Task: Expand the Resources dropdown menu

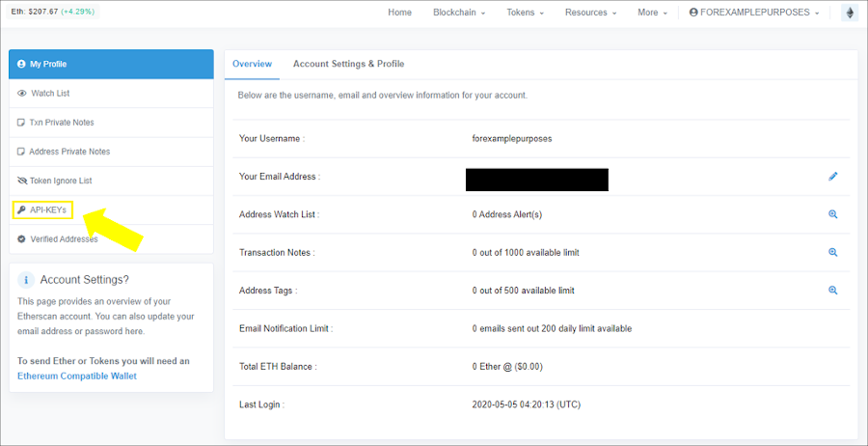Action: (590, 13)
